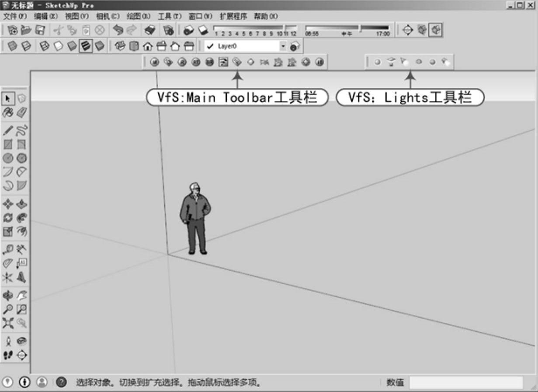This screenshot has height=392, width=538.
Task: Open the 编辑 menu
Action: click(46, 16)
